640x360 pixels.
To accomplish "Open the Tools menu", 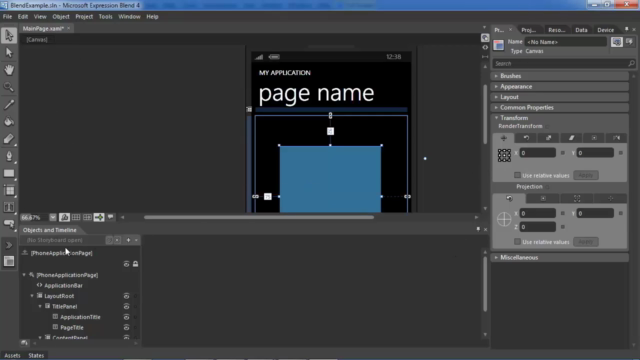I will 105,17.
